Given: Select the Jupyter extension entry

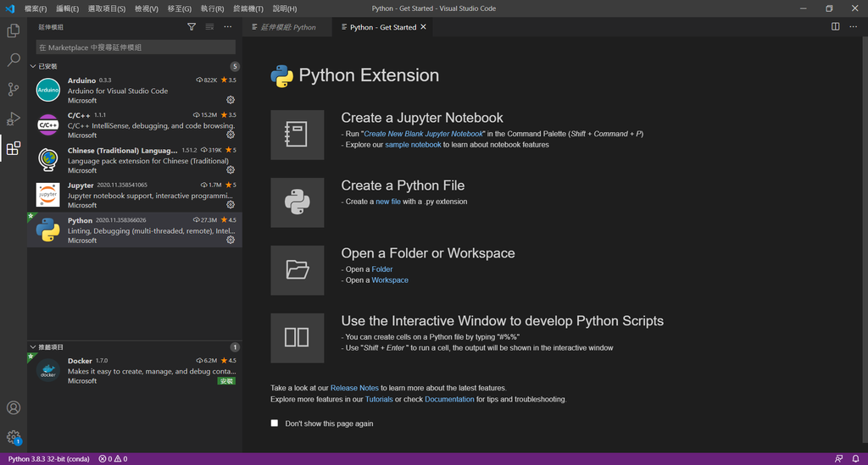Looking at the screenshot, I should point(135,195).
